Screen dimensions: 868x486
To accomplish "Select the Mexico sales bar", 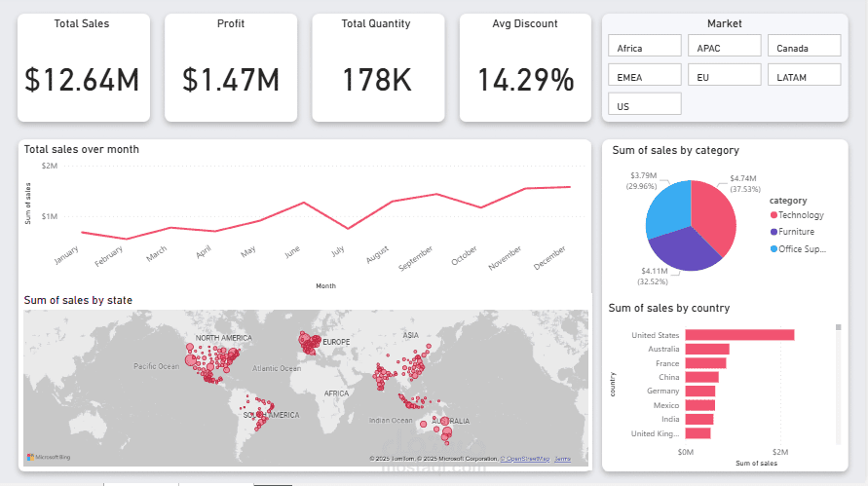I will tap(700, 405).
